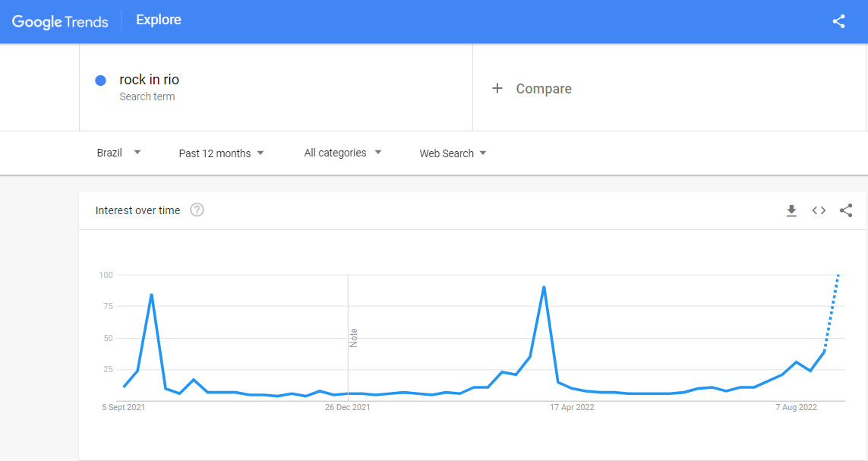Select the Explore menu item
868x461 pixels.
pyautogui.click(x=158, y=20)
